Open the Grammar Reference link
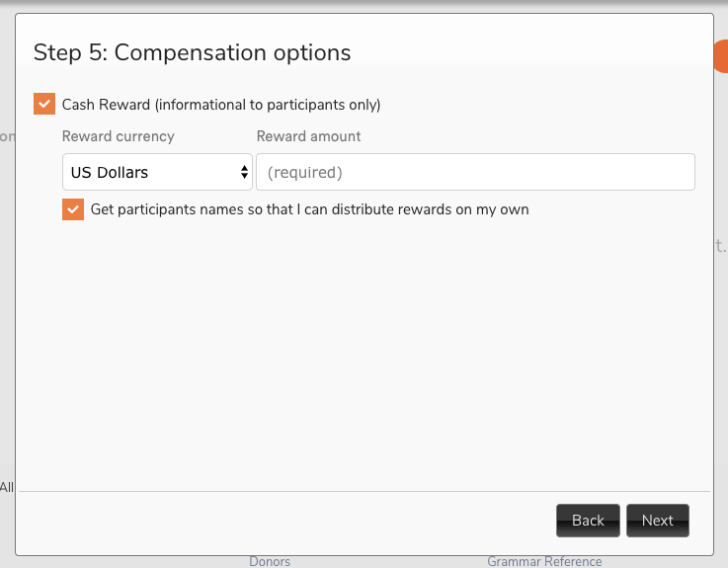This screenshot has height=568, width=728. coord(544,561)
